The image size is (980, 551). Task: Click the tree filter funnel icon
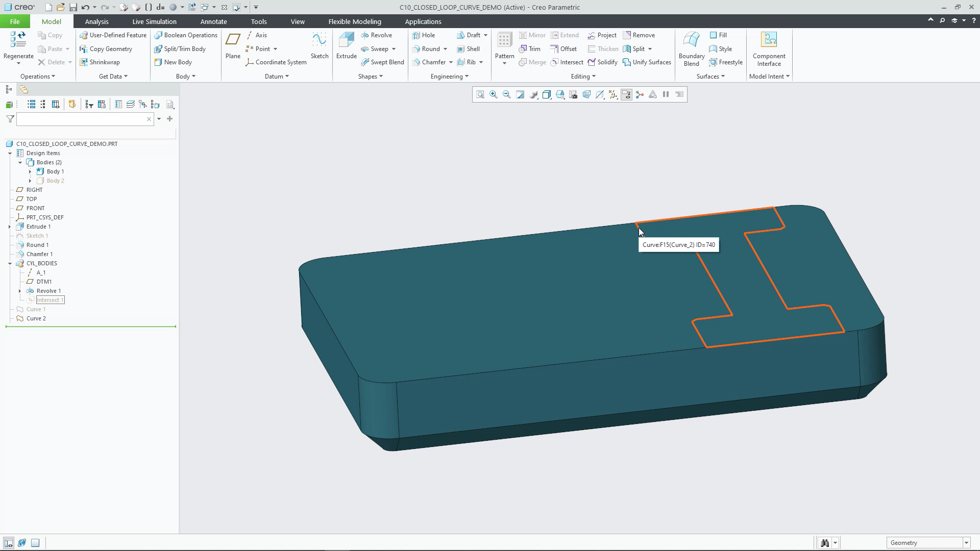click(x=10, y=119)
